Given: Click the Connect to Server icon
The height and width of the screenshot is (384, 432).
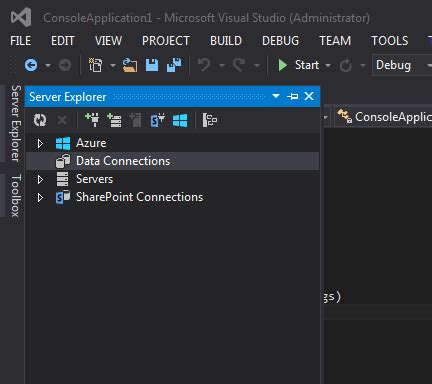Looking at the screenshot, I should pyautogui.click(x=114, y=120).
